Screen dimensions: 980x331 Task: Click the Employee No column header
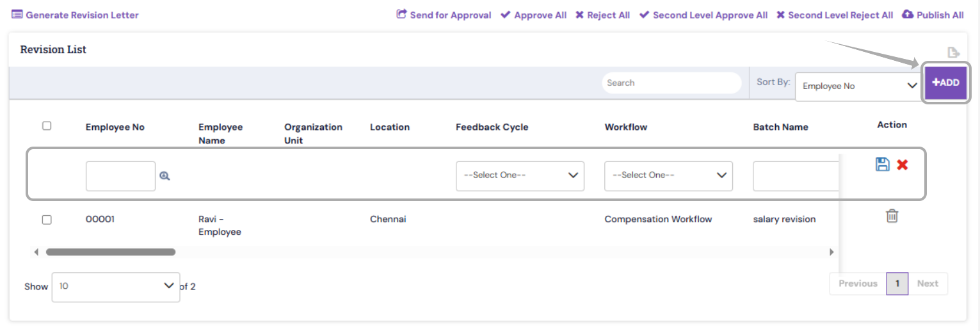115,127
